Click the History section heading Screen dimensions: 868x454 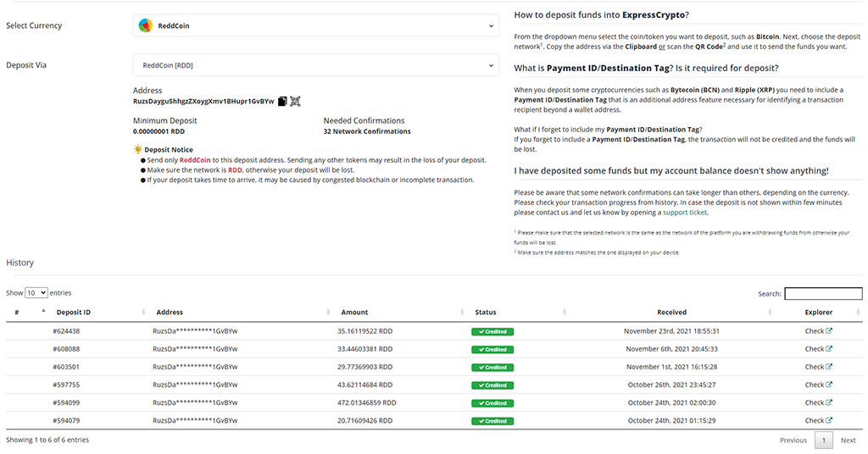coord(20,263)
